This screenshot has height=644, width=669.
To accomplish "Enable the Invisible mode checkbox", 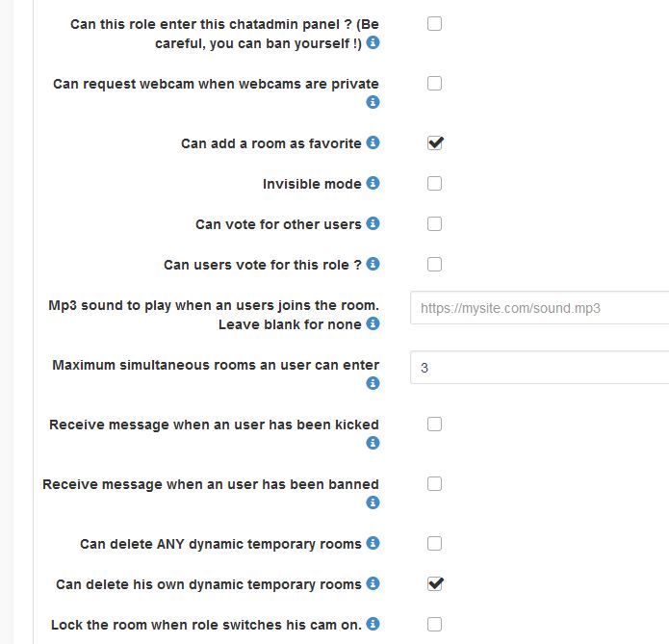I will tap(434, 183).
